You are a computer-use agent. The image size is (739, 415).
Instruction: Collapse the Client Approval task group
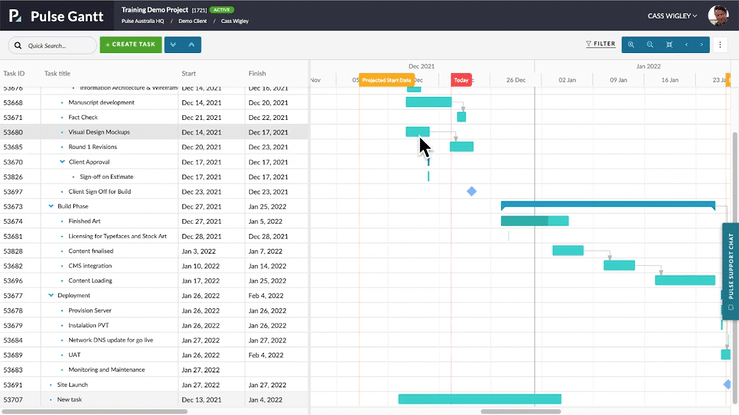(62, 161)
